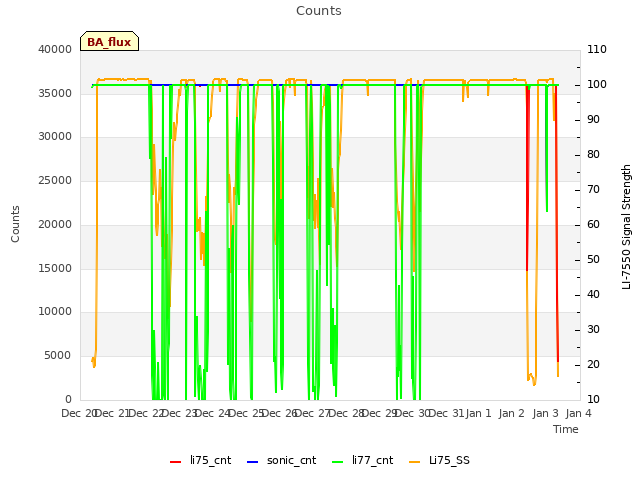Click the Jan 1 date tick

click(478, 413)
